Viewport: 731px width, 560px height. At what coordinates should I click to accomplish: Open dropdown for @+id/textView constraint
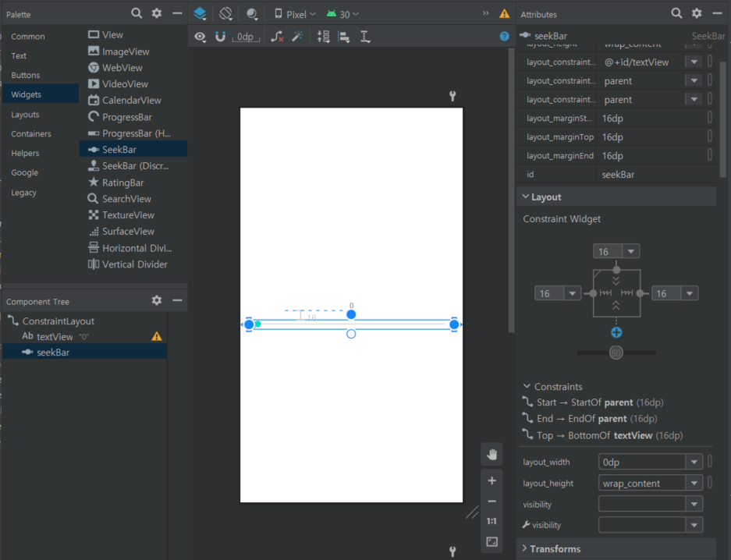[694, 62]
